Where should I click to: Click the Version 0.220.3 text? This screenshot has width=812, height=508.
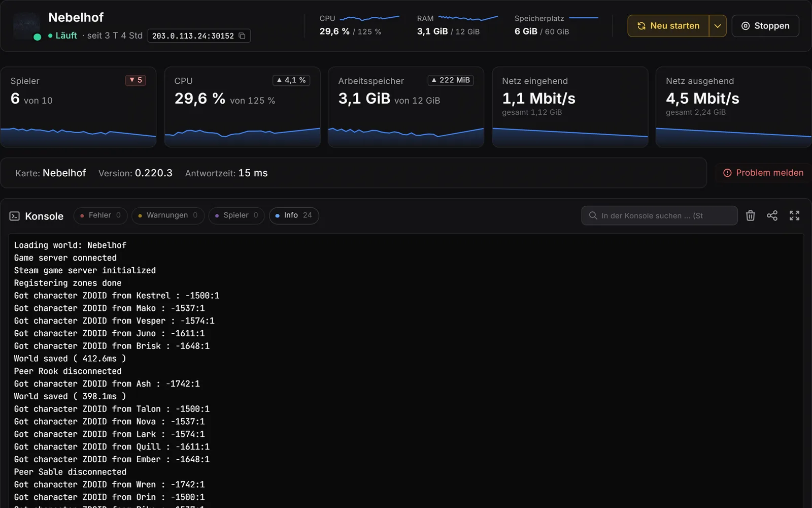136,173
